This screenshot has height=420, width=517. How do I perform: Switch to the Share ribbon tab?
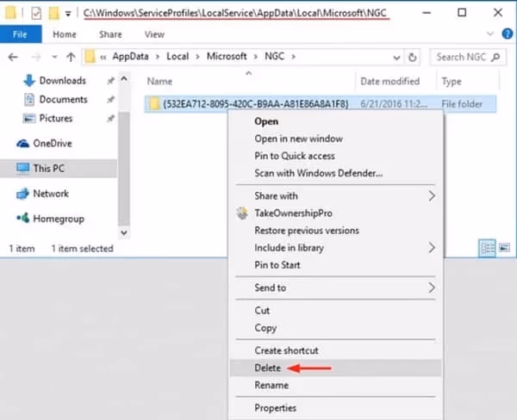[x=110, y=34]
